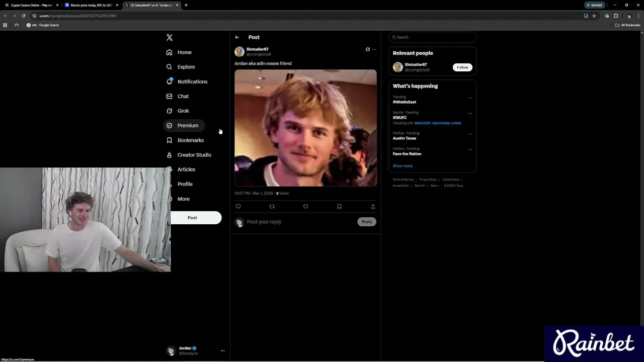Viewport: 644px width, 362px height.
Task: Open the post's photo in full view
Action: pyautogui.click(x=305, y=128)
